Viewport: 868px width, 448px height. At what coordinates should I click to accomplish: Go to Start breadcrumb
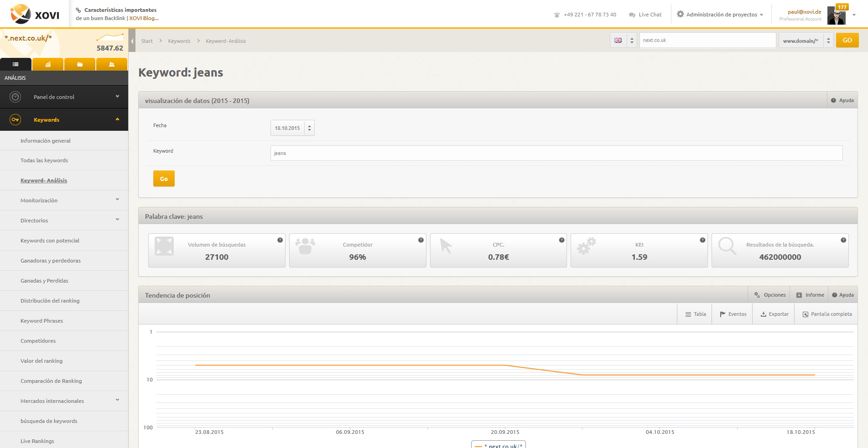click(147, 41)
